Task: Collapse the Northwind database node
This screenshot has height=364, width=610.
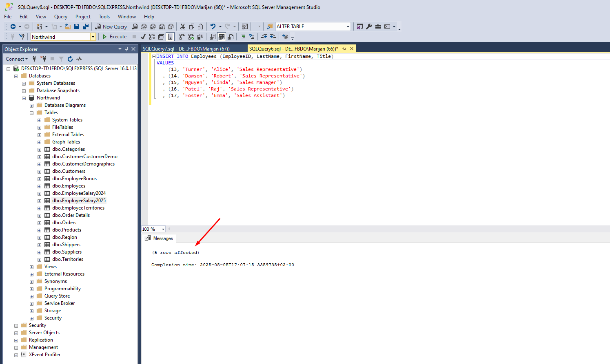Action: click(x=24, y=98)
